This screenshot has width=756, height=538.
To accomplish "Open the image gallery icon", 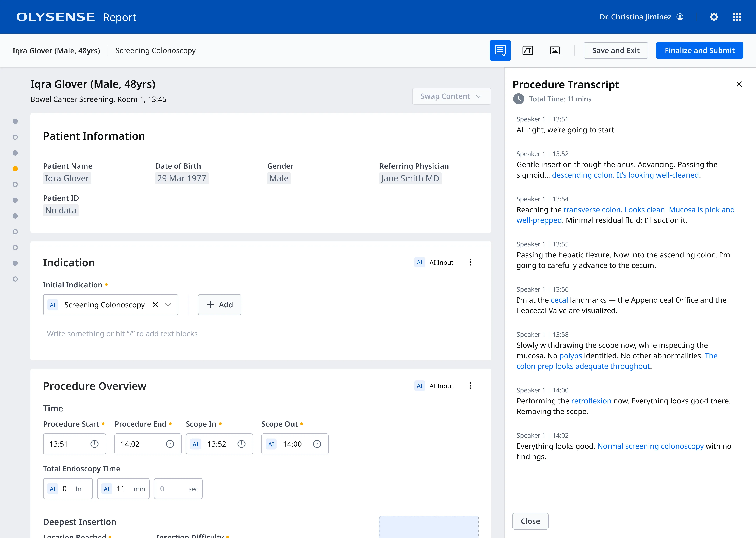I will [555, 50].
